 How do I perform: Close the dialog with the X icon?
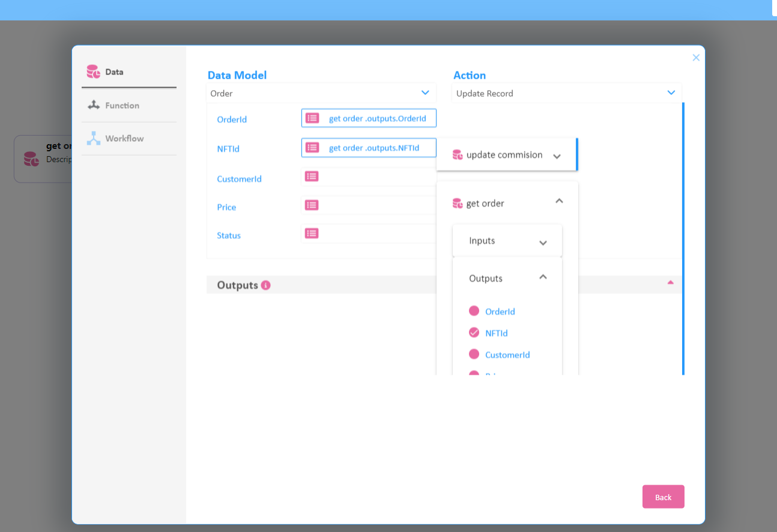696,58
